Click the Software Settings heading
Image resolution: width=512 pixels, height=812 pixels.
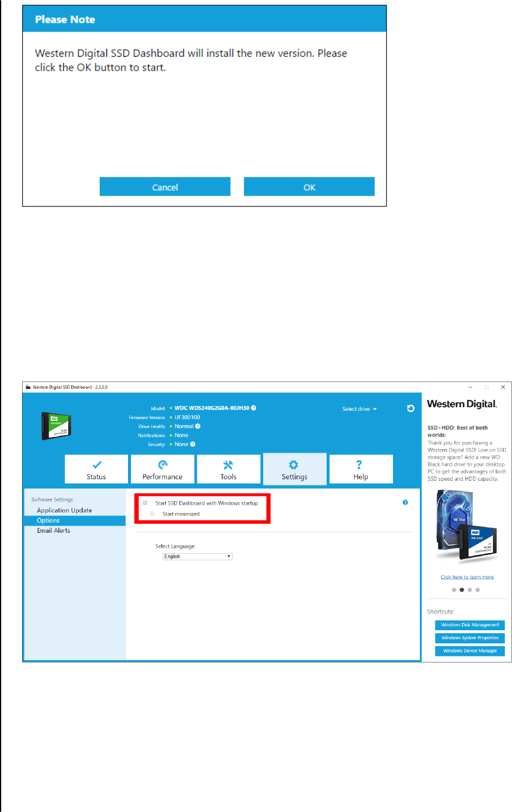[x=52, y=499]
